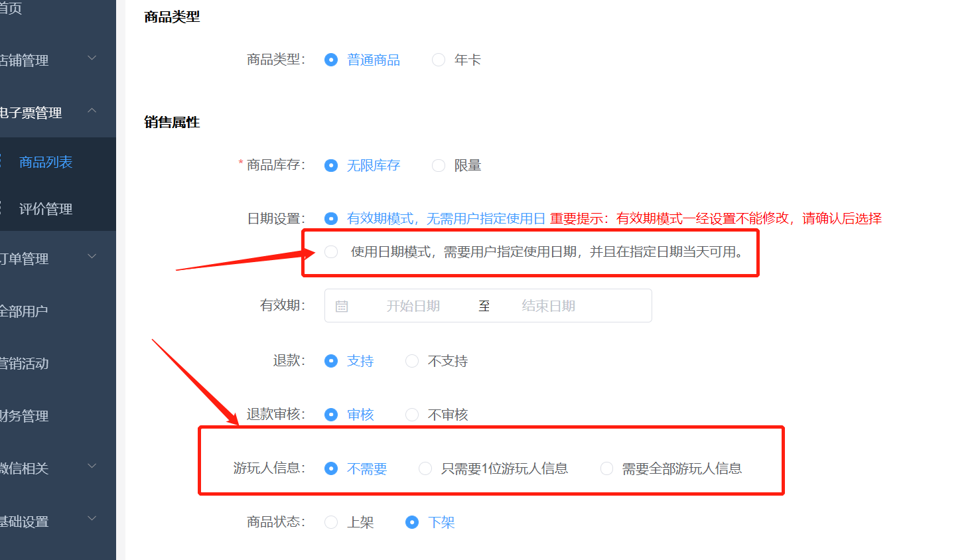Click the calendar icon in date range field
The width and height of the screenshot is (978, 560).
click(342, 306)
